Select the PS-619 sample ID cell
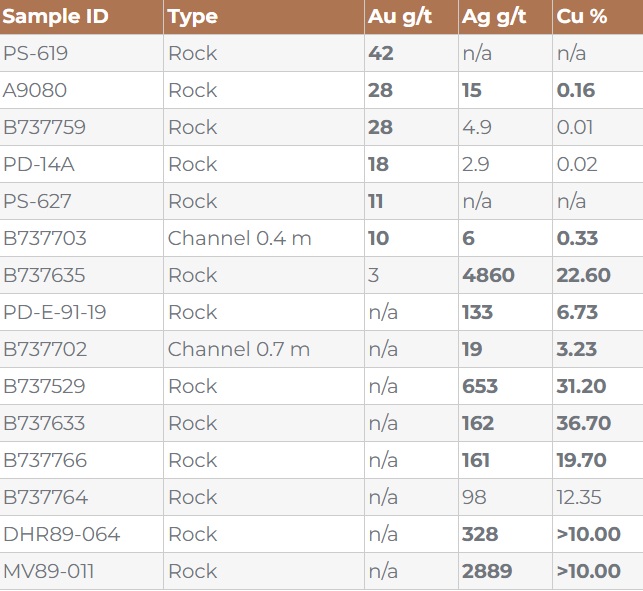The image size is (643, 591). click(36, 54)
